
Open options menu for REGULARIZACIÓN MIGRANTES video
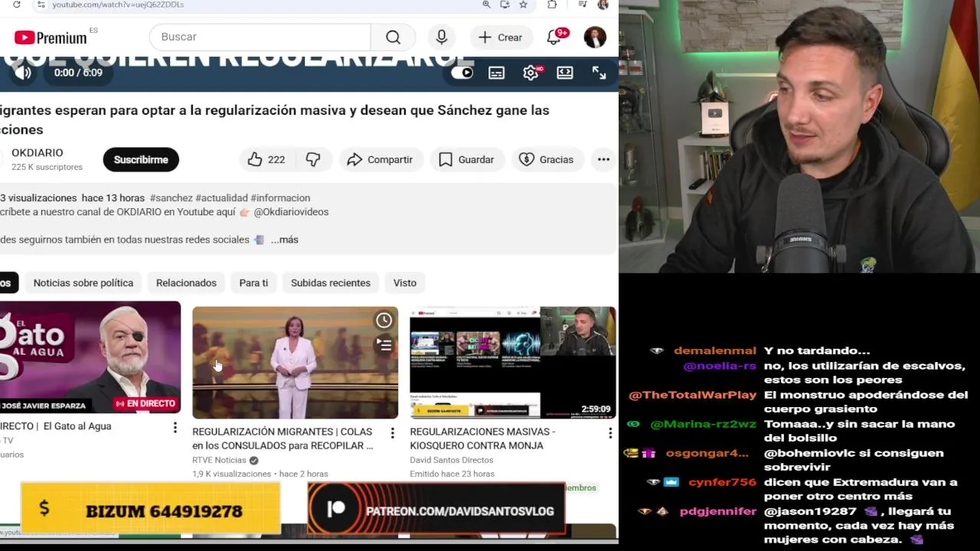click(392, 433)
